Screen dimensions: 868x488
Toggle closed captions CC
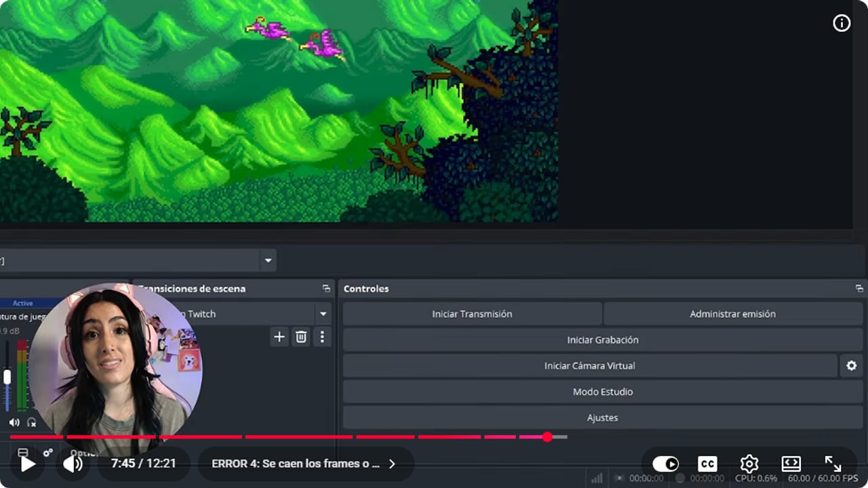click(707, 464)
